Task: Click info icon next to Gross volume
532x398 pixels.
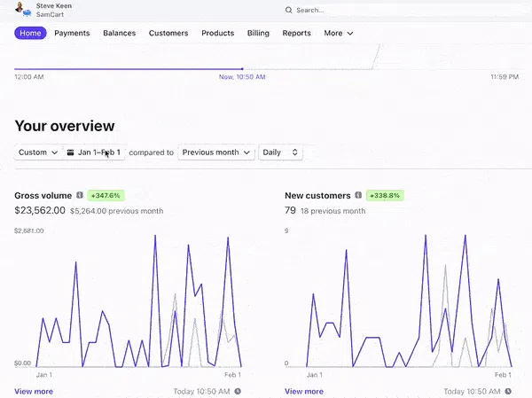Action: [80, 195]
